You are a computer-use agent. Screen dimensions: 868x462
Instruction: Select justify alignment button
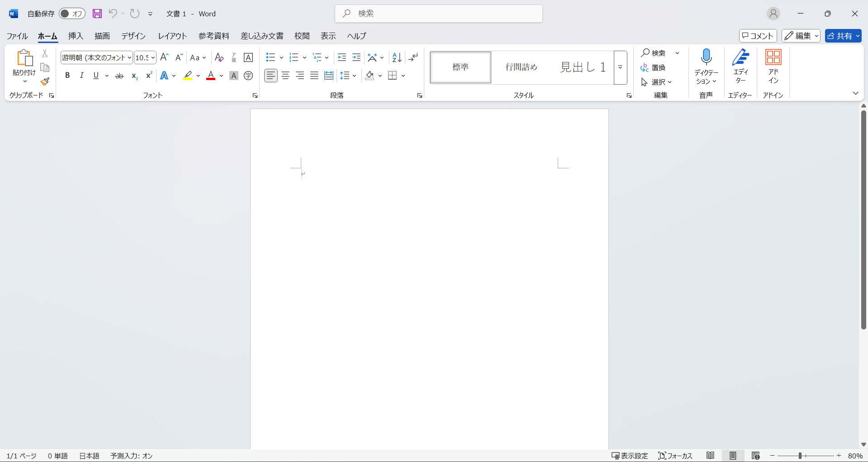[314, 76]
